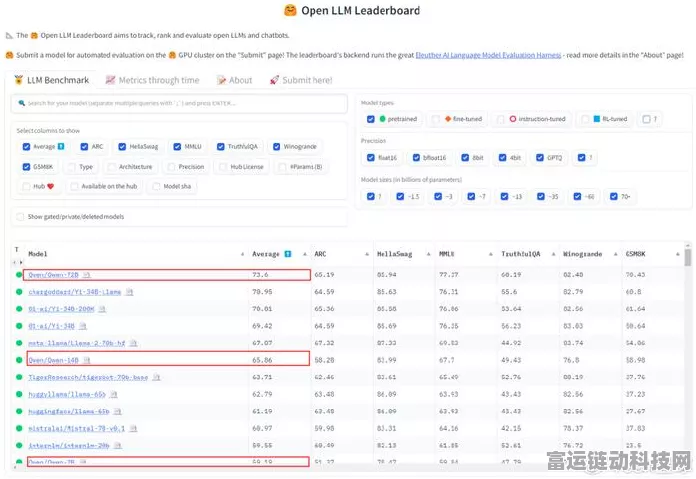The image size is (696, 479).
Task: Sort table by GSM8K column arrow
Action: (677, 254)
